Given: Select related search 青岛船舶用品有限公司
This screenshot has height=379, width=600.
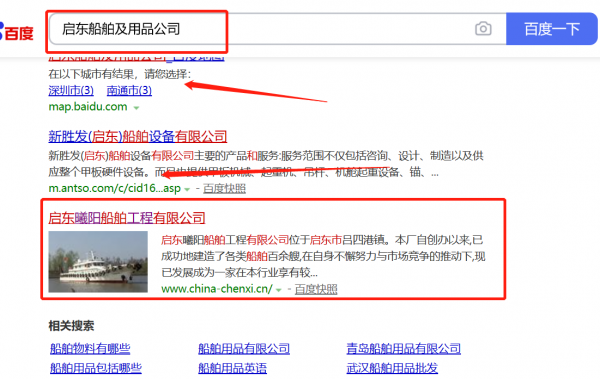Looking at the screenshot, I should pos(404,348).
